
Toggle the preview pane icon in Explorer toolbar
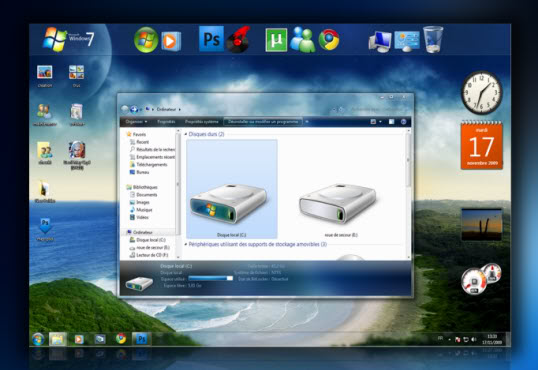(x=391, y=122)
